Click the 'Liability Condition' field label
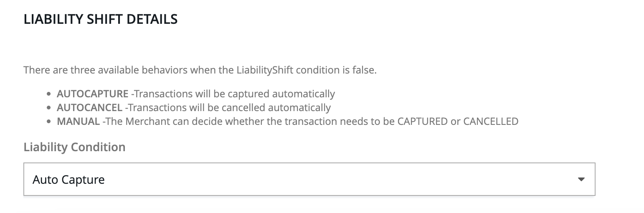 (x=74, y=147)
